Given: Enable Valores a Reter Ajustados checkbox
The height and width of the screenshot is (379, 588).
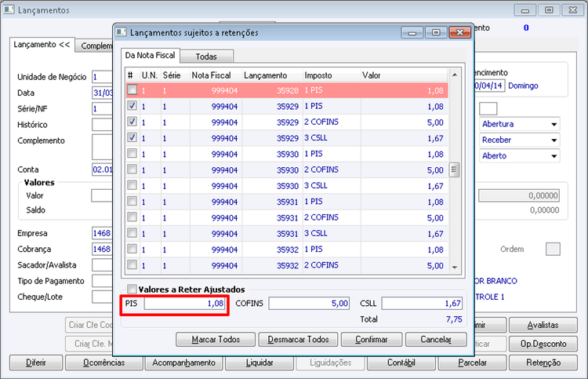Looking at the screenshot, I should coord(132,289).
